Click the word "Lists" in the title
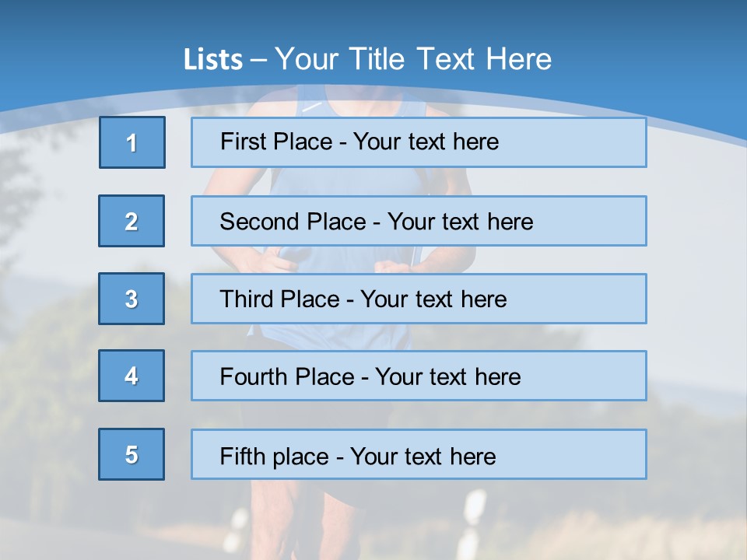Image resolution: width=747 pixels, height=560 pixels. tap(212, 60)
